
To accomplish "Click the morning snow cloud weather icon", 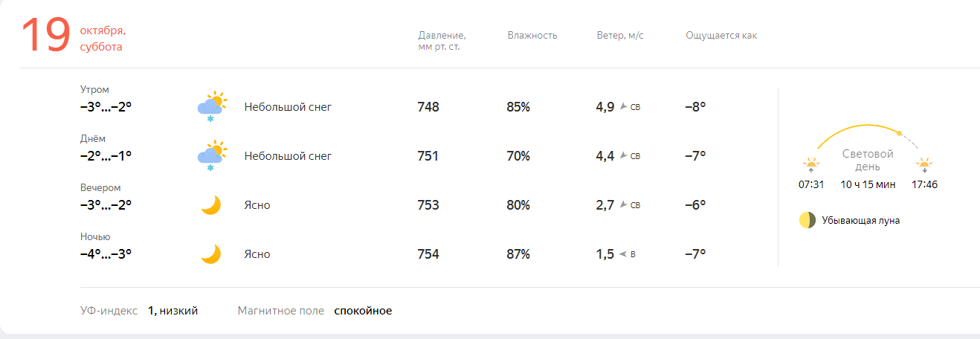I will coord(211,107).
